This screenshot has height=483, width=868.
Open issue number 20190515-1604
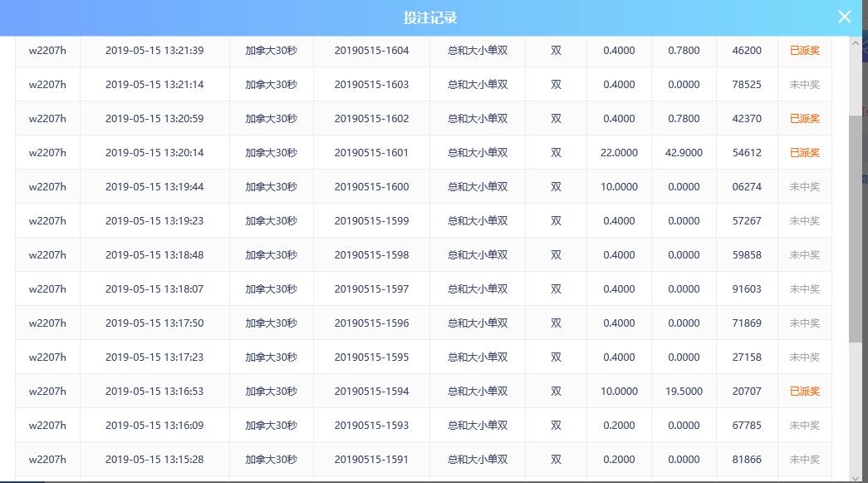[371, 51]
